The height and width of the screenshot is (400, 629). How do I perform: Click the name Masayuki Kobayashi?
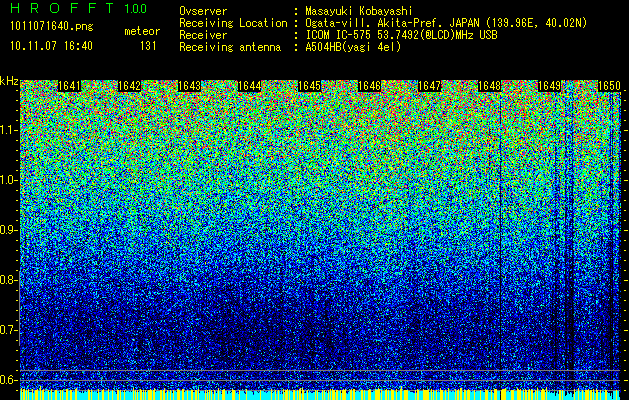pyautogui.click(x=359, y=11)
